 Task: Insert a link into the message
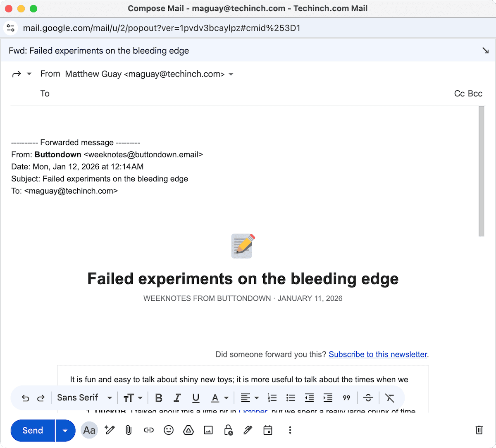(x=148, y=430)
